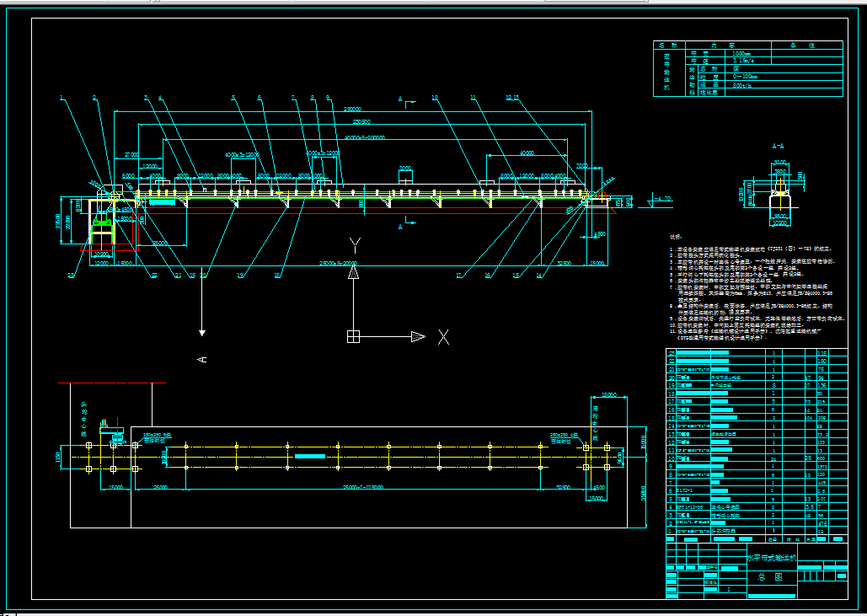This screenshot has height=616, width=867.
Task: Click balloon number "9" above the elevation
Action: (x=328, y=98)
